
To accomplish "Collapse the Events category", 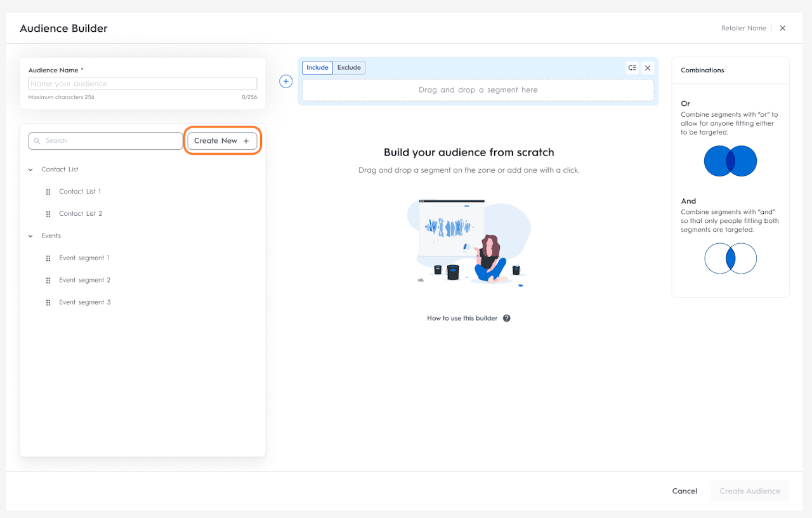I will (x=30, y=236).
